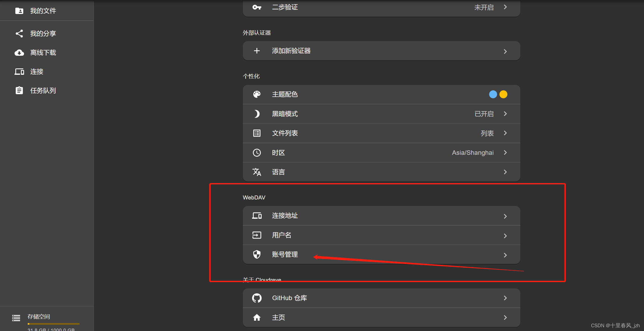Click the translate icon for 语言
This screenshot has width=644, height=331.
[257, 172]
